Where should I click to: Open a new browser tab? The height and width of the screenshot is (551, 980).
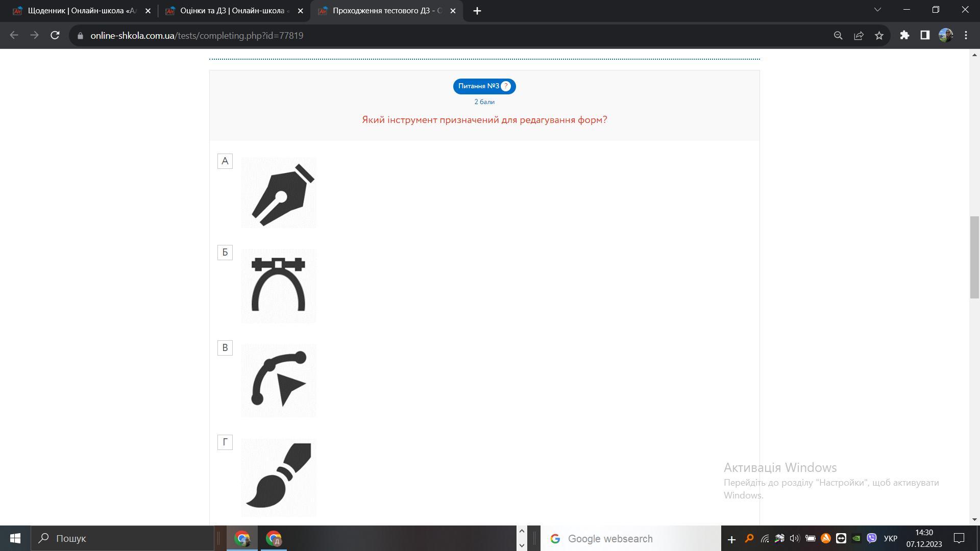477,11
